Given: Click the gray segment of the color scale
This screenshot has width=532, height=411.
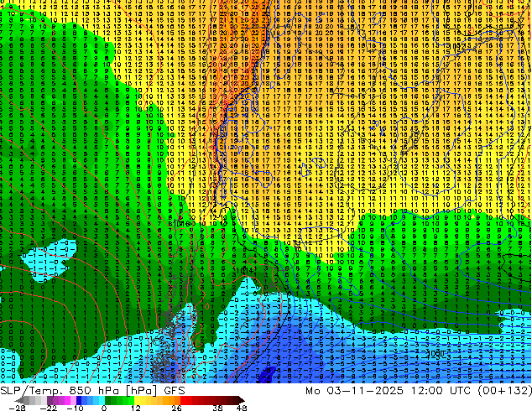Looking at the screenshot, I should [32, 400].
